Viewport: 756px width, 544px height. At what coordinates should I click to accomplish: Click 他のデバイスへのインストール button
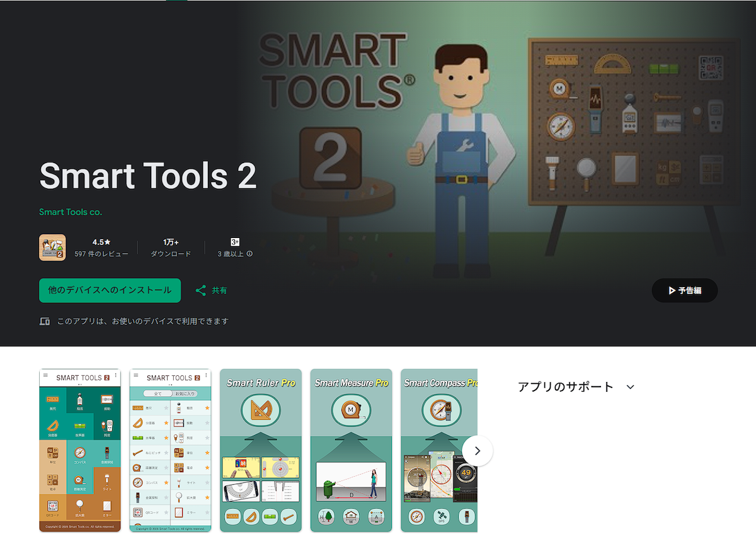coord(110,290)
